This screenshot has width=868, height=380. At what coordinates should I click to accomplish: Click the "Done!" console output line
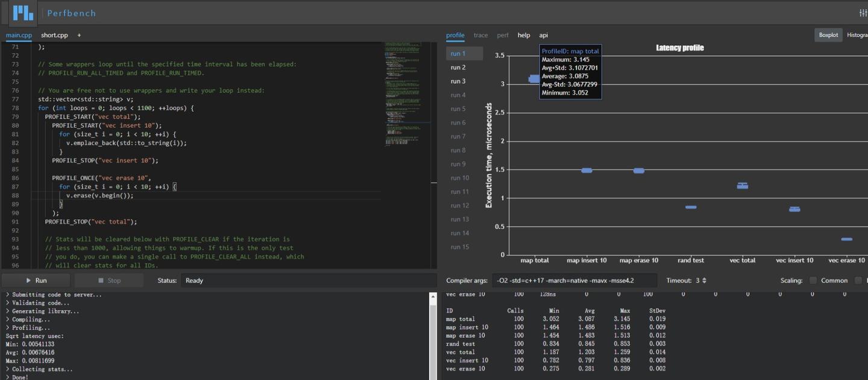(x=17, y=377)
